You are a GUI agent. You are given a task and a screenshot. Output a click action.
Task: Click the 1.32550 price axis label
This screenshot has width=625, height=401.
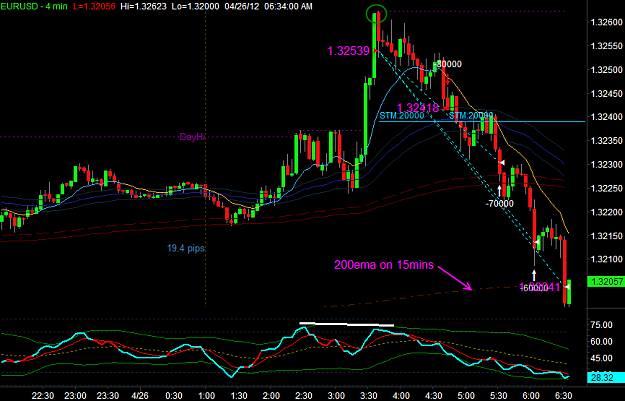click(607, 46)
